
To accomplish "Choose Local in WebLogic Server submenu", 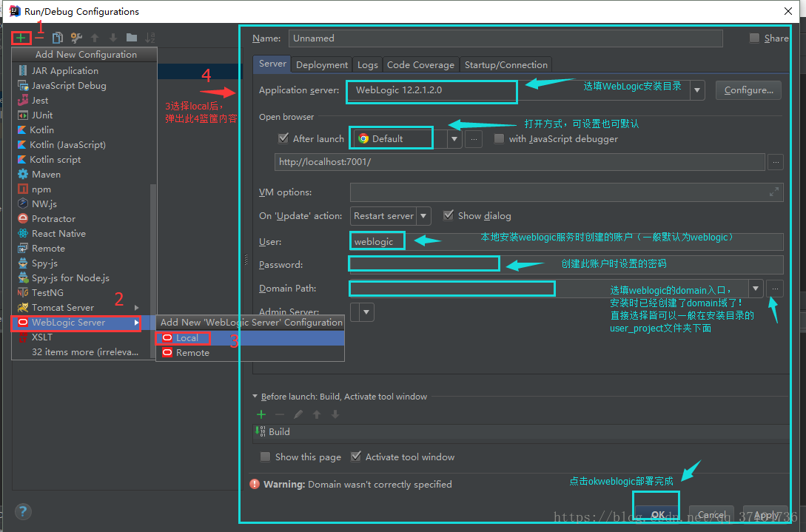I will (x=250, y=337).
